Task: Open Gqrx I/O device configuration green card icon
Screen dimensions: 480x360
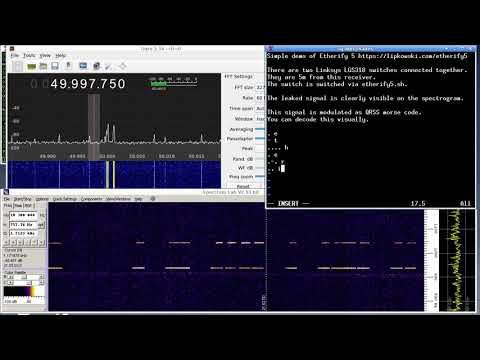Action: pyautogui.click(x=32, y=66)
